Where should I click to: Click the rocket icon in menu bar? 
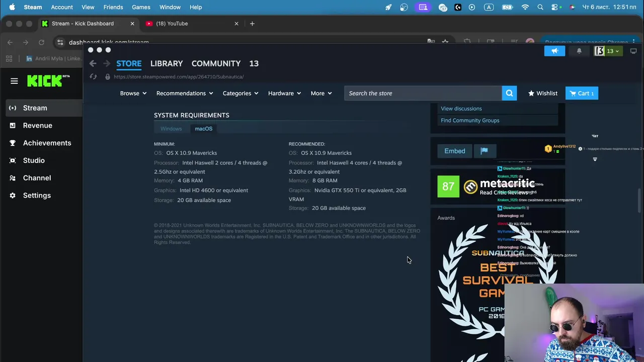388,7
